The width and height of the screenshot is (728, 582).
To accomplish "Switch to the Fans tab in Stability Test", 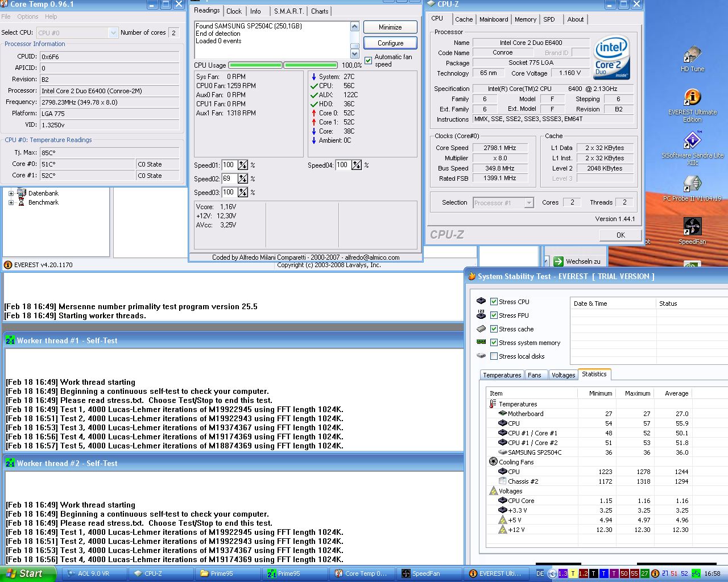I will pos(535,375).
